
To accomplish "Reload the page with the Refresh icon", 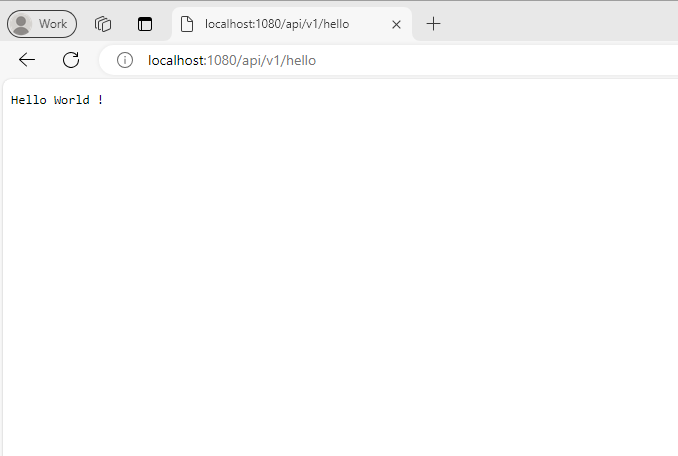I will point(71,60).
